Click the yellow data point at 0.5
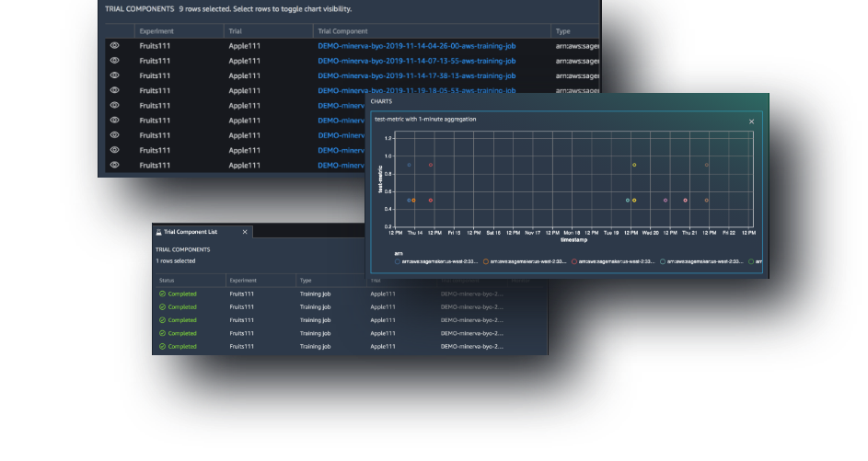Viewport: 868px width, 461px height. click(x=634, y=201)
